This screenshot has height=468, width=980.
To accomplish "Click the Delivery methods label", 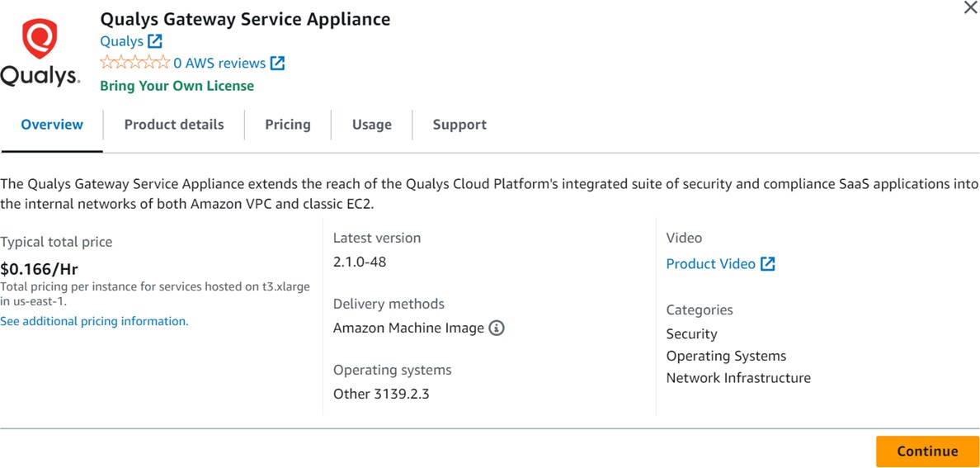I will [389, 304].
